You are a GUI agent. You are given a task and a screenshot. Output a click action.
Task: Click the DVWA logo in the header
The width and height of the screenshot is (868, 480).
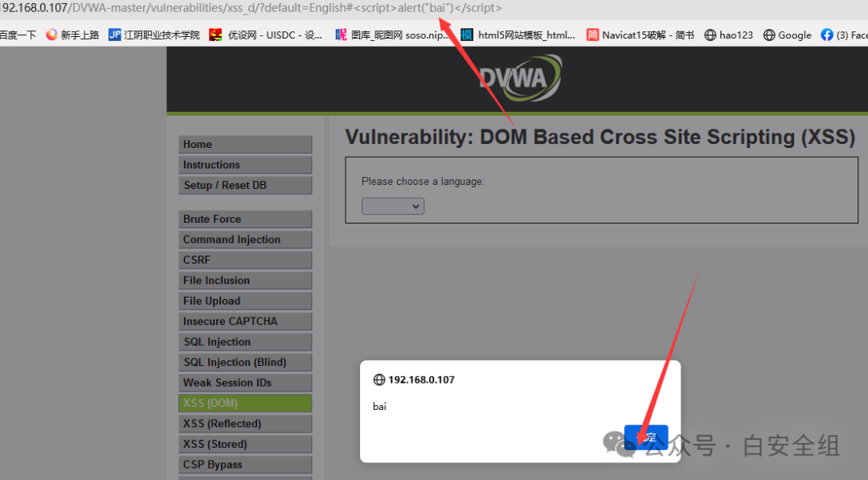[520, 77]
